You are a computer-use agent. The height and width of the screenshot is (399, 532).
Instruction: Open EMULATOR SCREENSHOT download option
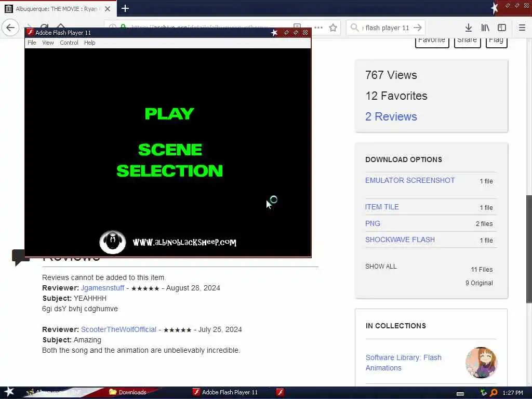[x=410, y=180]
